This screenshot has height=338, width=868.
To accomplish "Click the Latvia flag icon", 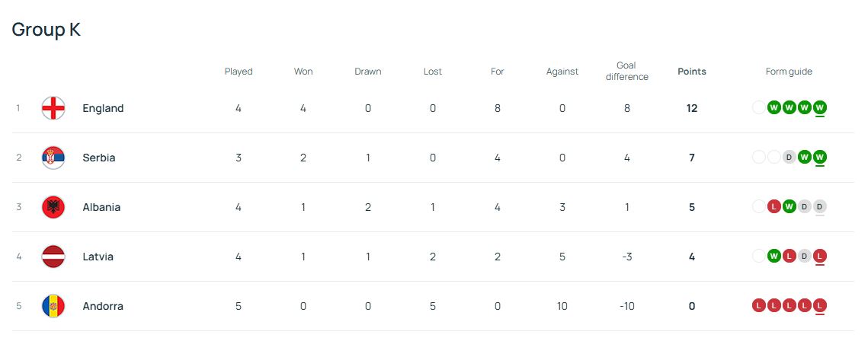I will point(53,257).
